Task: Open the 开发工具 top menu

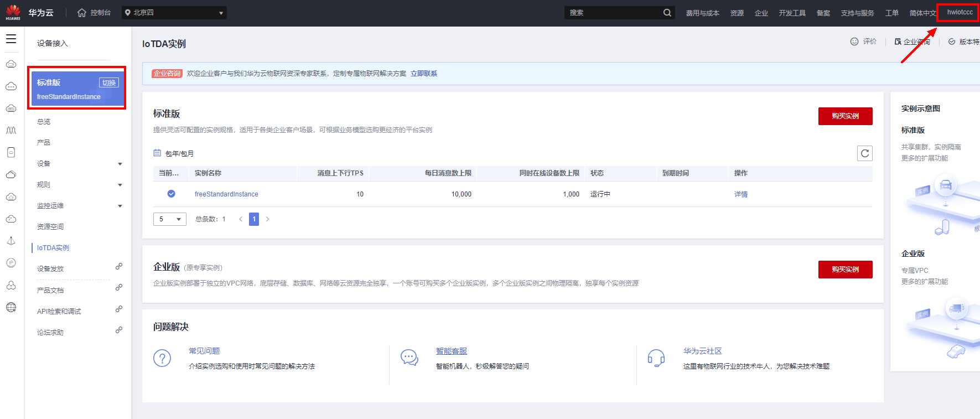Action: [x=792, y=13]
